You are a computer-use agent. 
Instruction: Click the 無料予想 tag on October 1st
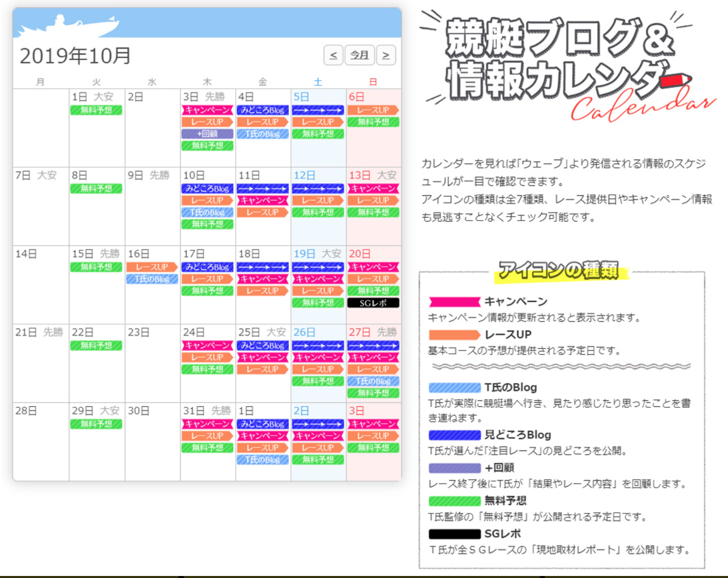[96, 110]
